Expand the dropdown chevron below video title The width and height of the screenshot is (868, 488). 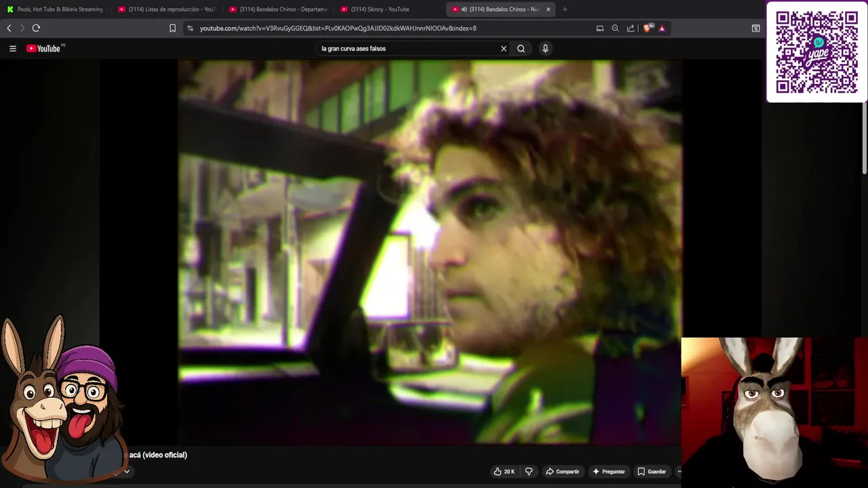(126, 472)
